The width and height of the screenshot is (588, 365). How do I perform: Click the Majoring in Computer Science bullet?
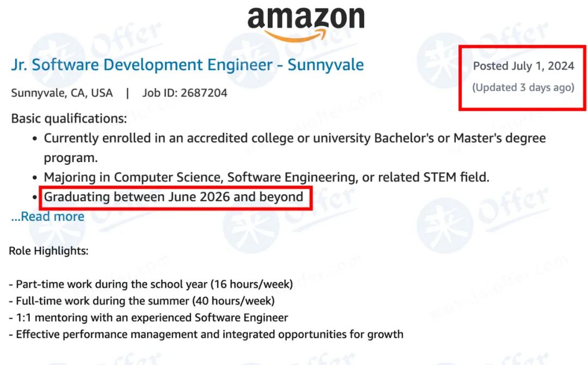tap(267, 177)
